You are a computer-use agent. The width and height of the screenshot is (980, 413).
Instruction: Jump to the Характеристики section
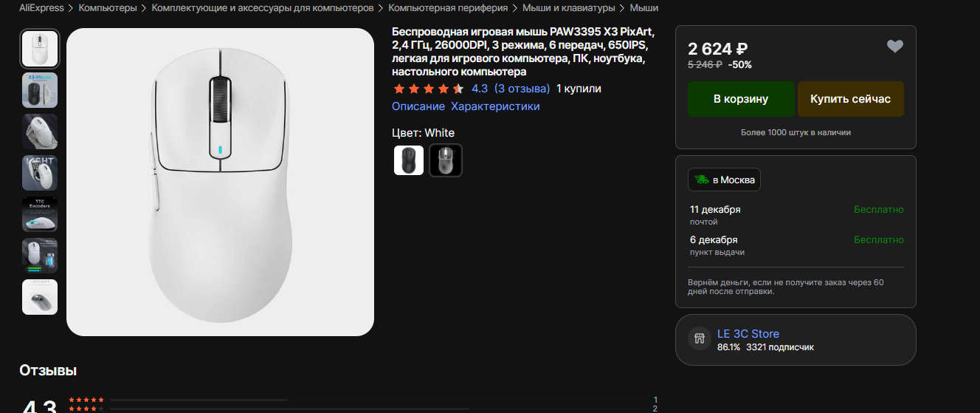(495, 106)
